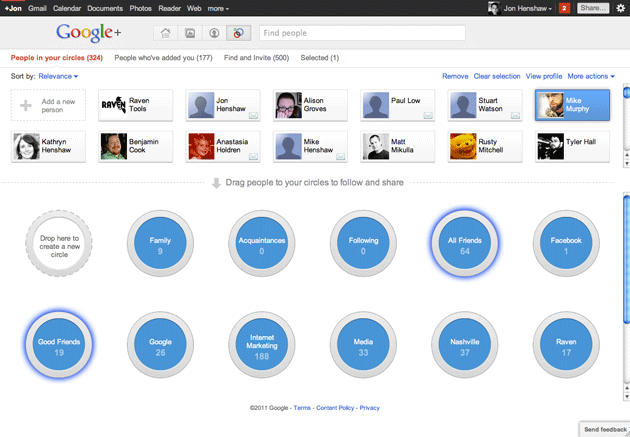Click the plus icon to add a new person

pyautogui.click(x=26, y=105)
